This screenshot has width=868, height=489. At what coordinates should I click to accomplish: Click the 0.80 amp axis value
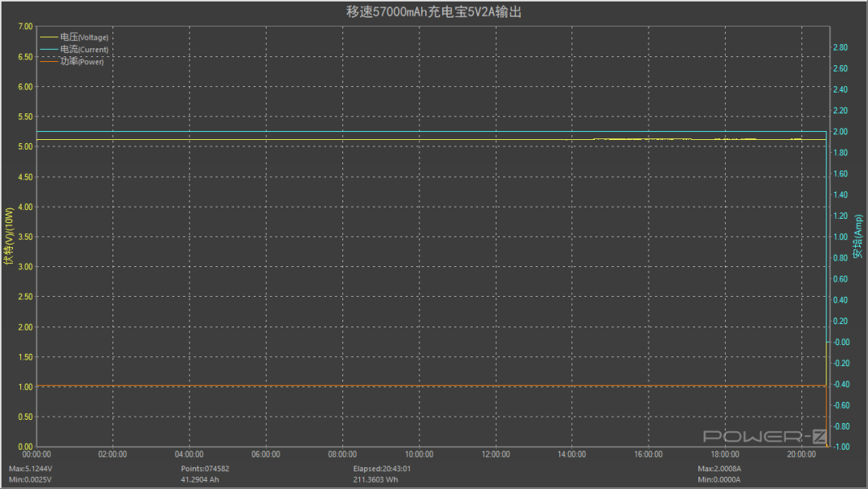pyautogui.click(x=841, y=258)
